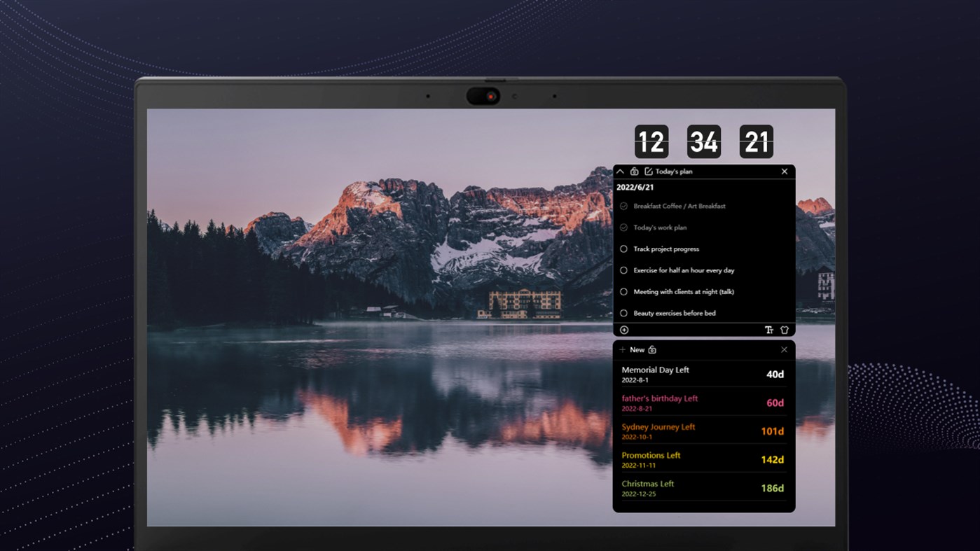Uncheck the completed Breakfast Coffee task
The width and height of the screenshot is (980, 551).
[623, 206]
